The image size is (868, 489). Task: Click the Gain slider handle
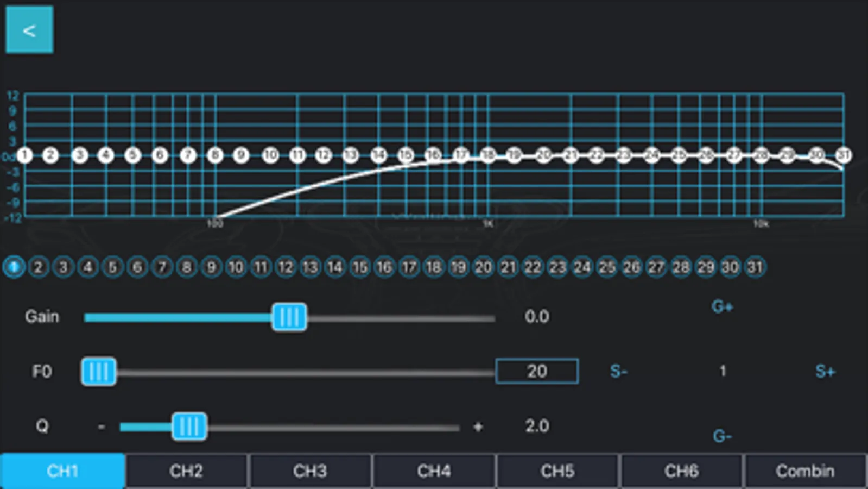click(x=289, y=317)
